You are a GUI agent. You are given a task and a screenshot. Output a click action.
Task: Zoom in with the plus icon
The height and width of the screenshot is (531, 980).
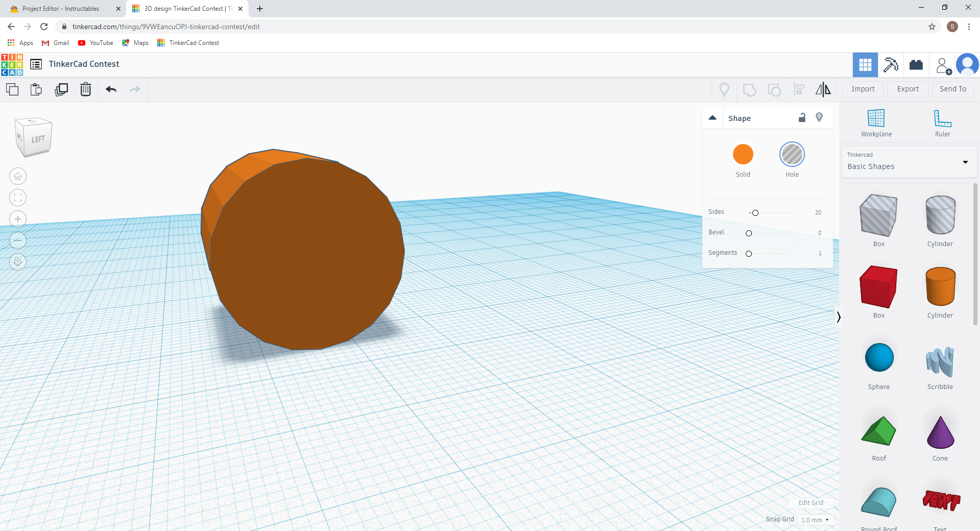(x=18, y=219)
